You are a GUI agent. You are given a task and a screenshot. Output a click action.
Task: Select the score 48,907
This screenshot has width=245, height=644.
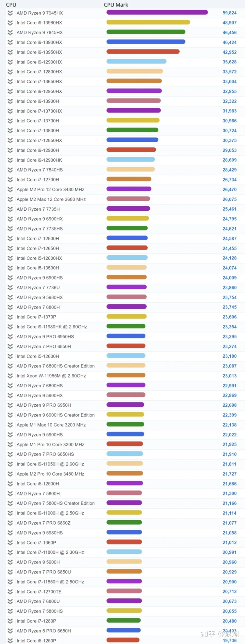click(230, 23)
